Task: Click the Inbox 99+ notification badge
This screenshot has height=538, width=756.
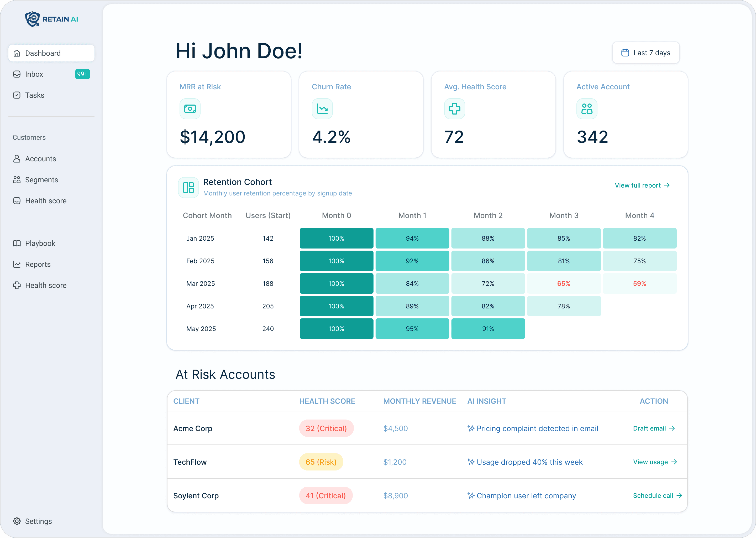Action: pos(82,74)
